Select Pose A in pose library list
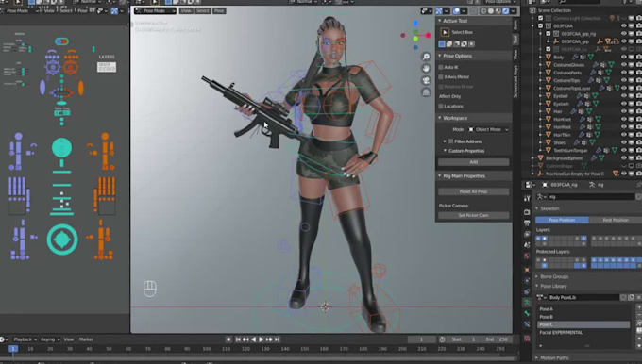The image size is (642, 364). click(x=583, y=309)
